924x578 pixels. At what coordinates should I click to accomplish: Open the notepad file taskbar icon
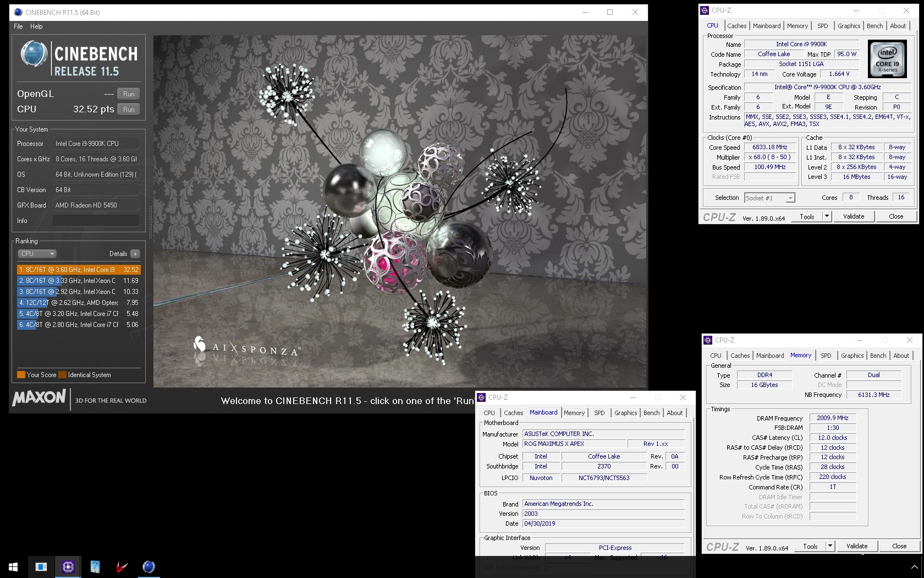pyautogui.click(x=95, y=566)
